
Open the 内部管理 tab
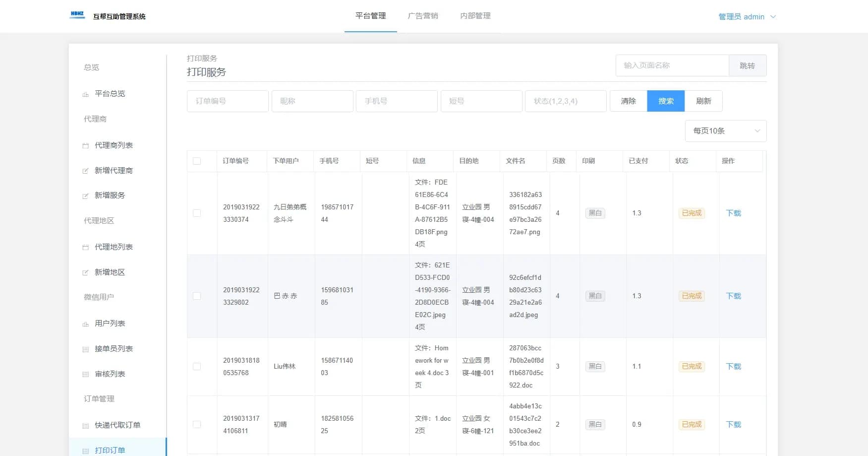[475, 16]
